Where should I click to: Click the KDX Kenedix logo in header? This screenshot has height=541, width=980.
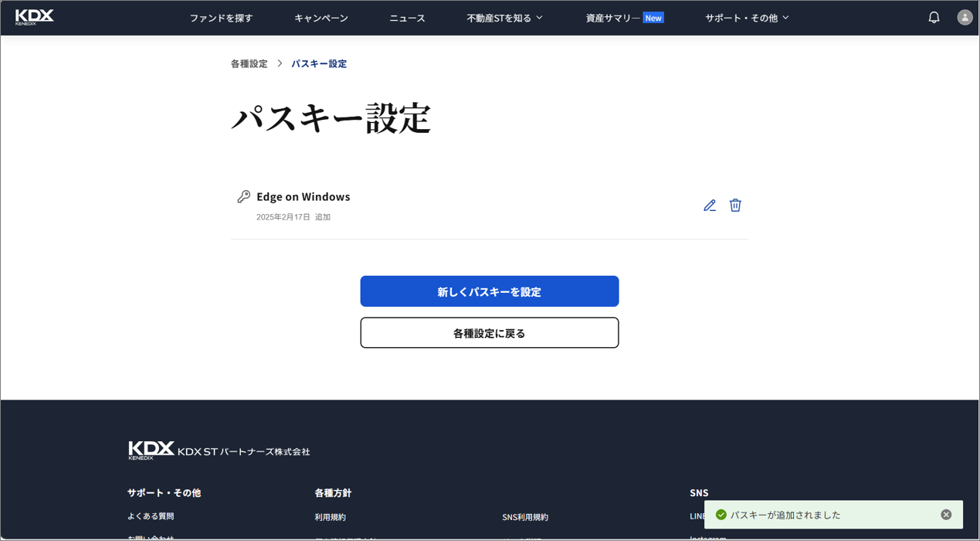(35, 17)
